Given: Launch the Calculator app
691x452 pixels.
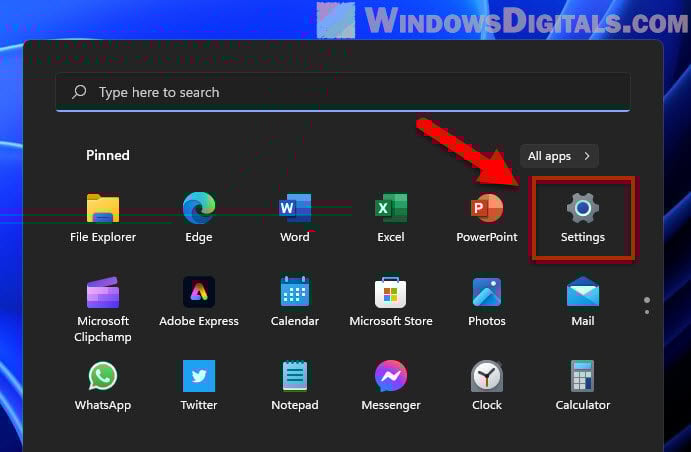Looking at the screenshot, I should (x=583, y=386).
